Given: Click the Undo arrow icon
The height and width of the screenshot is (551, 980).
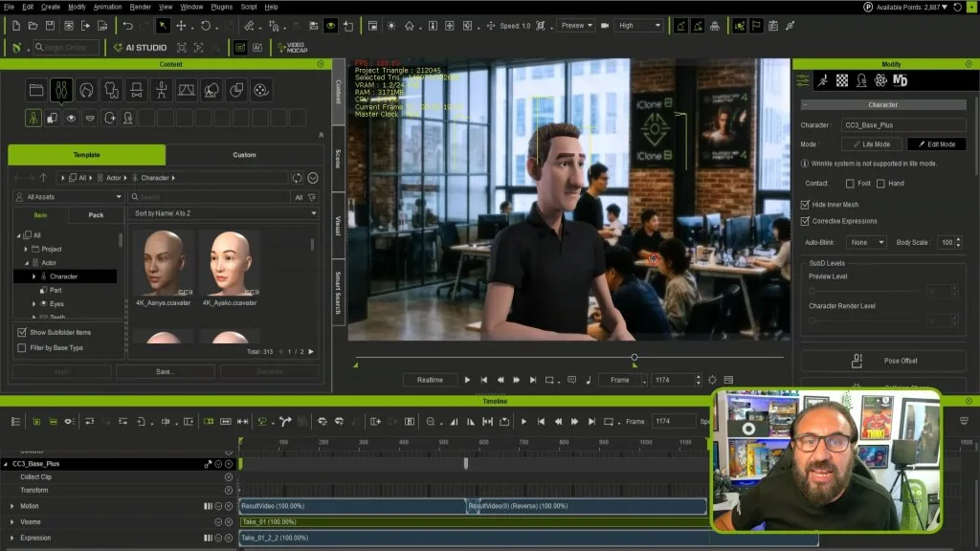Looking at the screenshot, I should click(x=128, y=26).
